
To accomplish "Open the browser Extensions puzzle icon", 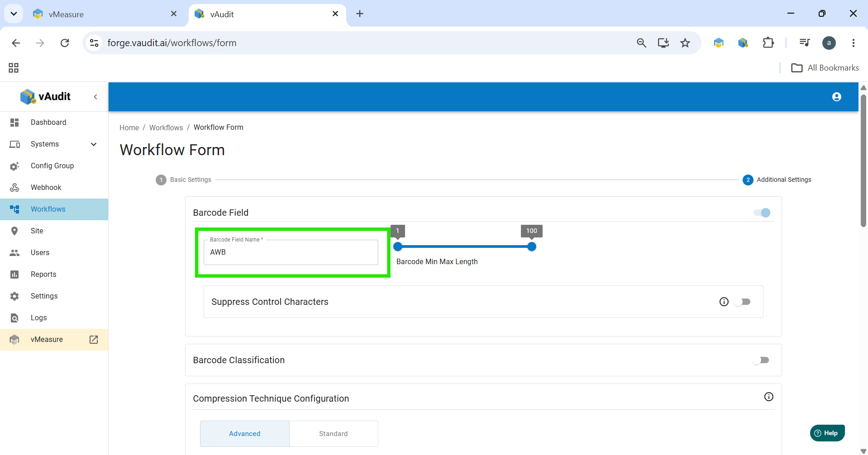I will click(768, 43).
